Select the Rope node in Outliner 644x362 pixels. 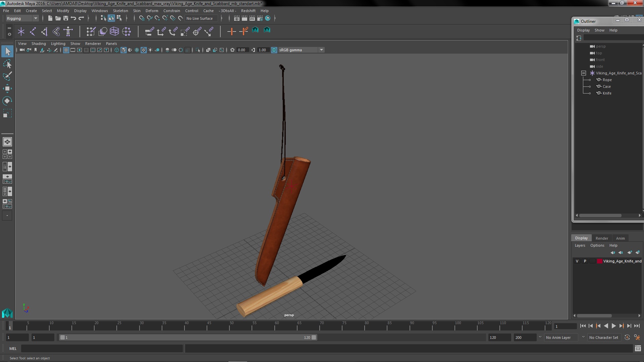click(x=607, y=80)
